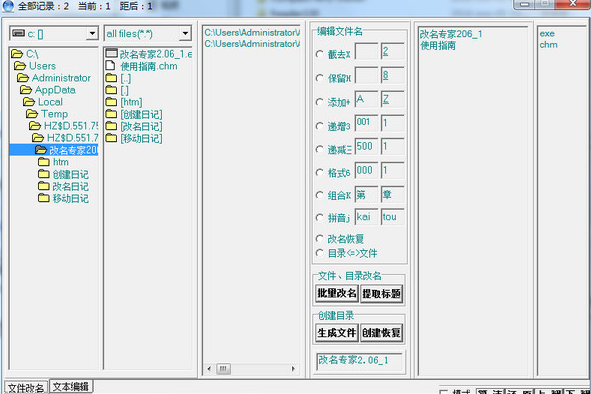The image size is (591, 394).
Task: Click the 提取标题 button
Action: click(381, 293)
